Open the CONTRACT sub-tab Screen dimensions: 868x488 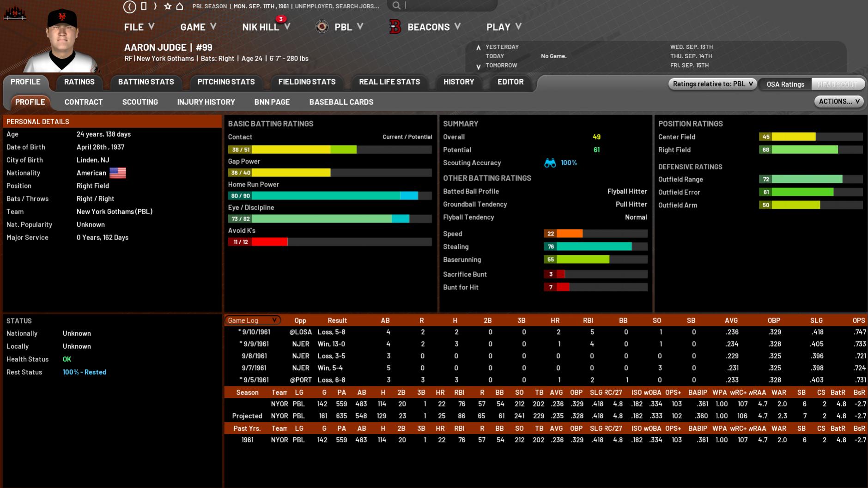tap(84, 102)
